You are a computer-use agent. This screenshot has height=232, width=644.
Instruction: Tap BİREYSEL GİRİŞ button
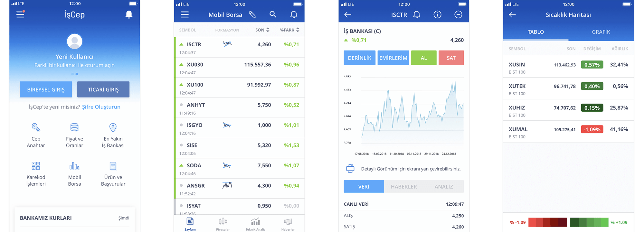[x=46, y=89]
